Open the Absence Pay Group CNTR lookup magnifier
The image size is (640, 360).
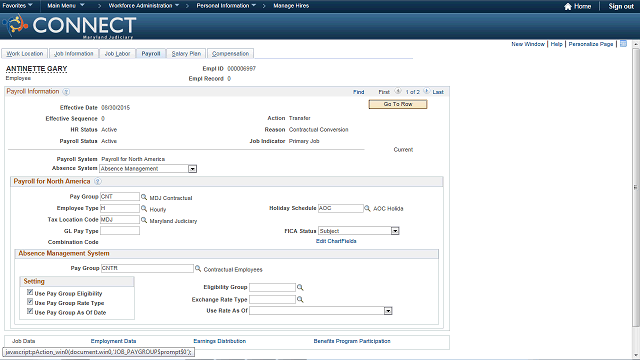(x=198, y=268)
